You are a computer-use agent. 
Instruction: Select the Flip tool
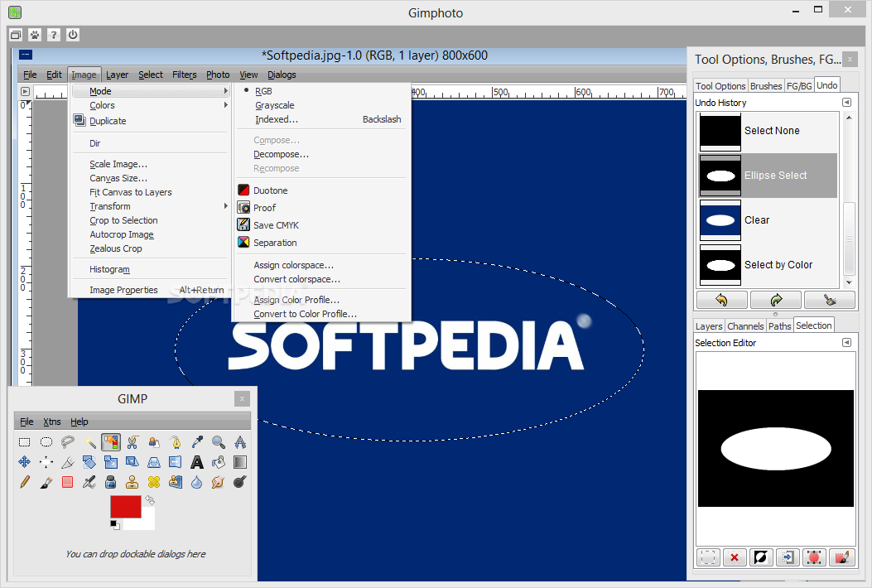click(x=176, y=462)
